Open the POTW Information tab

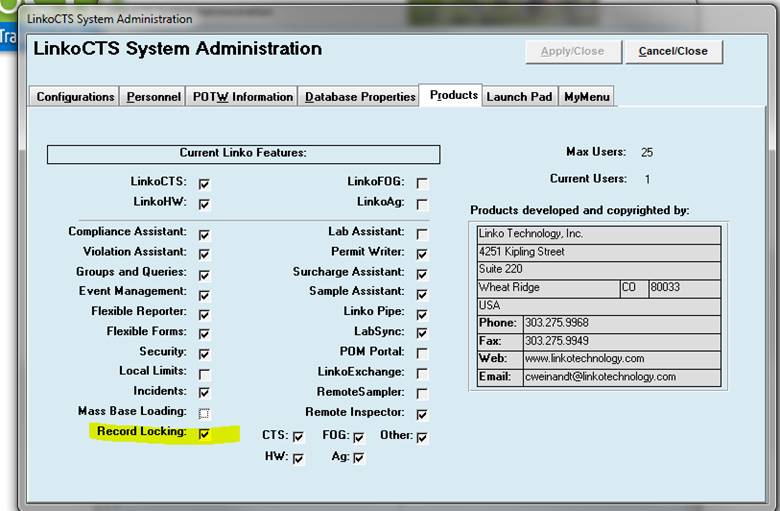[243, 97]
